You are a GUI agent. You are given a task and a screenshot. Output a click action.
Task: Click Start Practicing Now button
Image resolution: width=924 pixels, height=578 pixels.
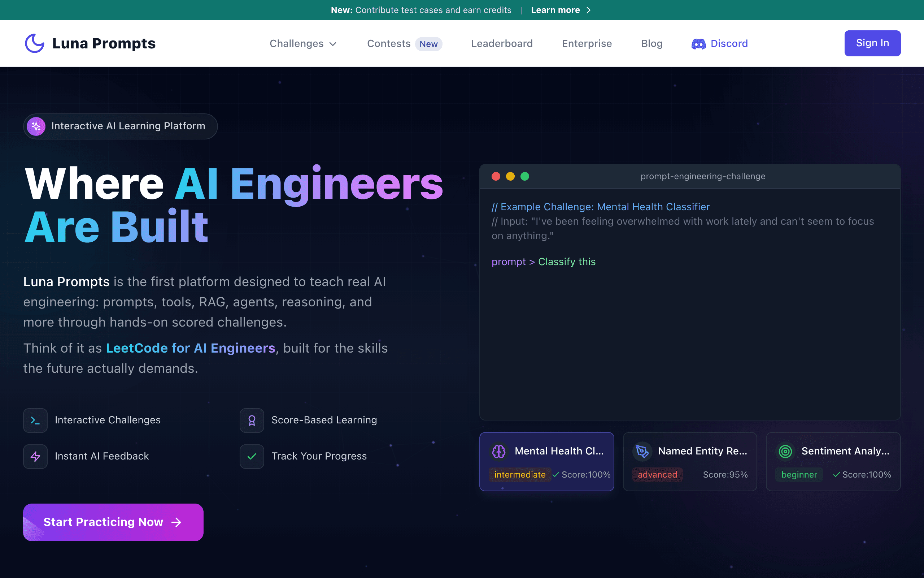coord(113,522)
